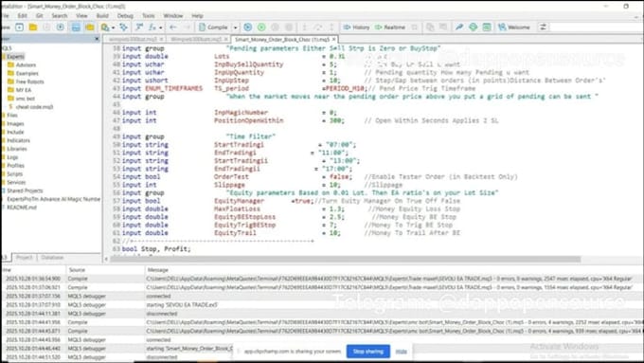Click the Navigate Forward arrow
Viewport: 644px width, 363px height.
(x=187, y=27)
